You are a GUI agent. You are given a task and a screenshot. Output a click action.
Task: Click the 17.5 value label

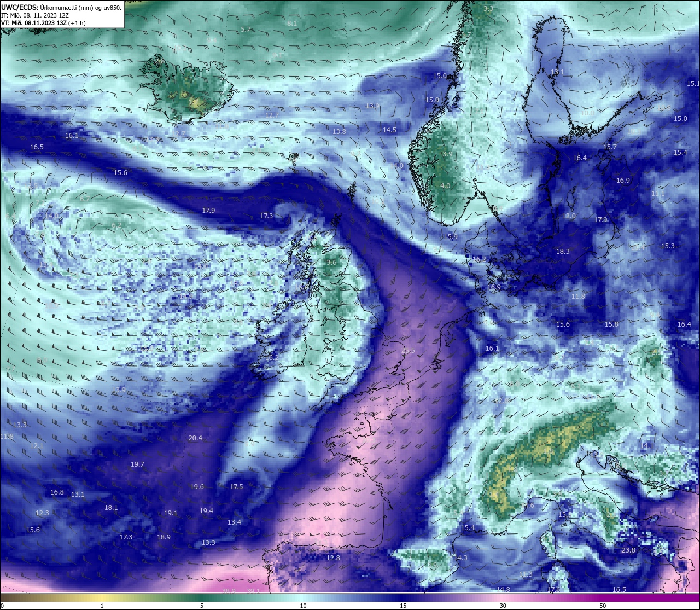click(236, 486)
